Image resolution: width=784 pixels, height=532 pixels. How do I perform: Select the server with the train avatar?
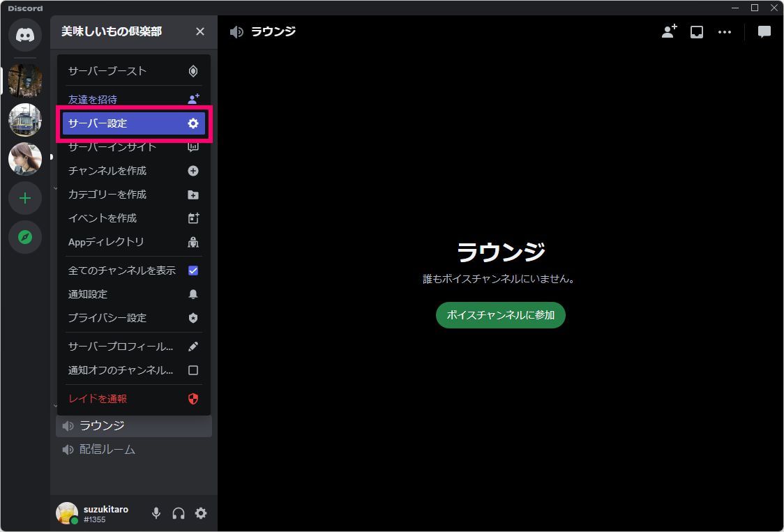25,120
